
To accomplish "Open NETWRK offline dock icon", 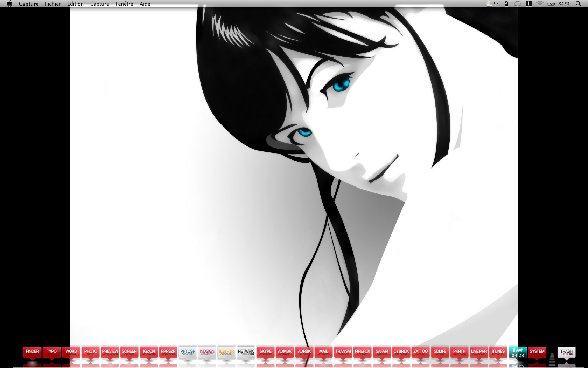I will pos(246,352).
